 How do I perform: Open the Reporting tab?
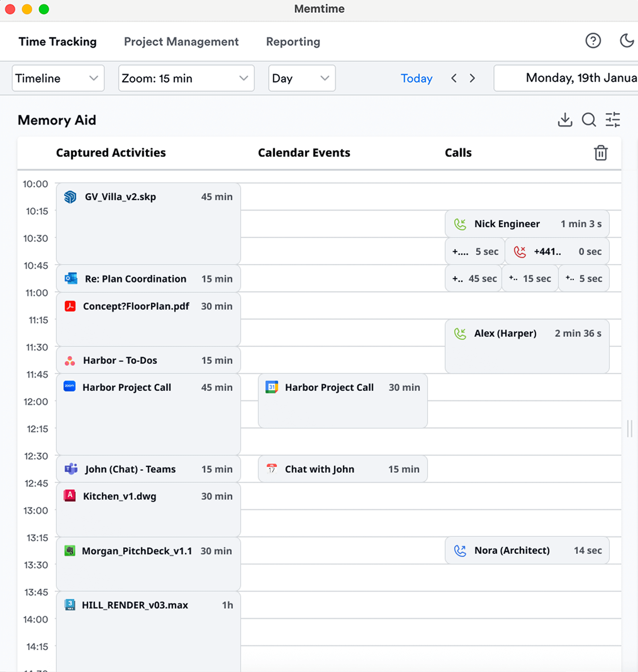[x=293, y=42]
